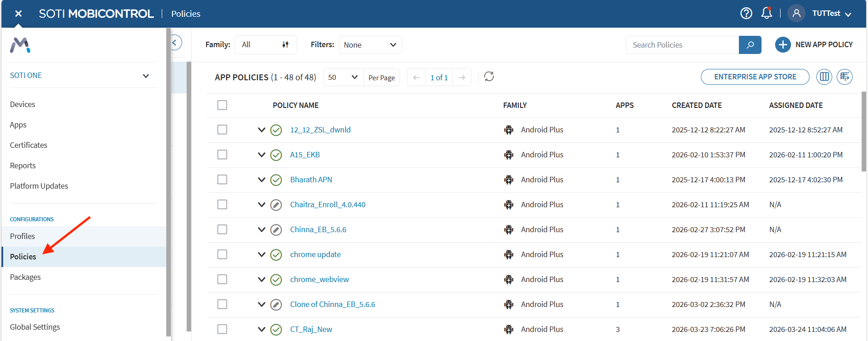
Task: Toggle the select-all policies checkbox
Action: pyautogui.click(x=222, y=105)
